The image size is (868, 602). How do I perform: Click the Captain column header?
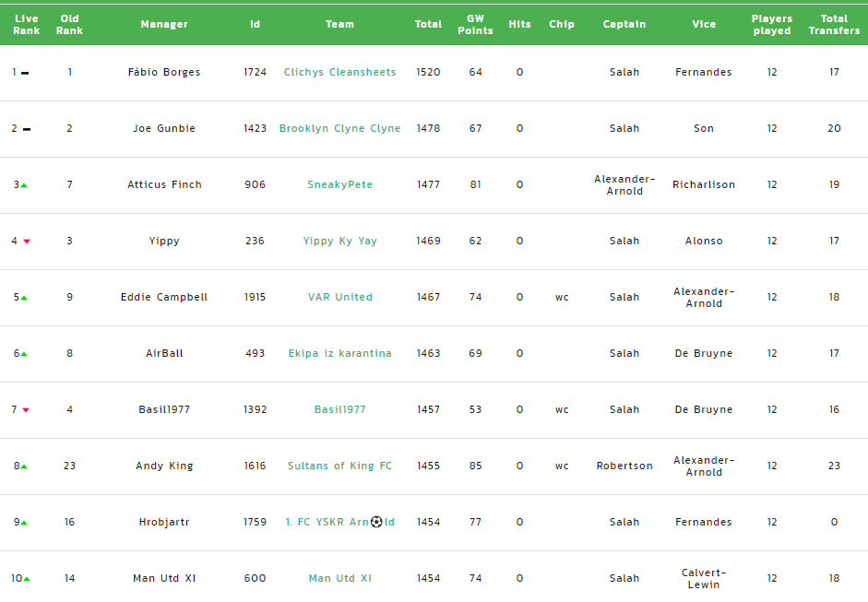(x=624, y=24)
